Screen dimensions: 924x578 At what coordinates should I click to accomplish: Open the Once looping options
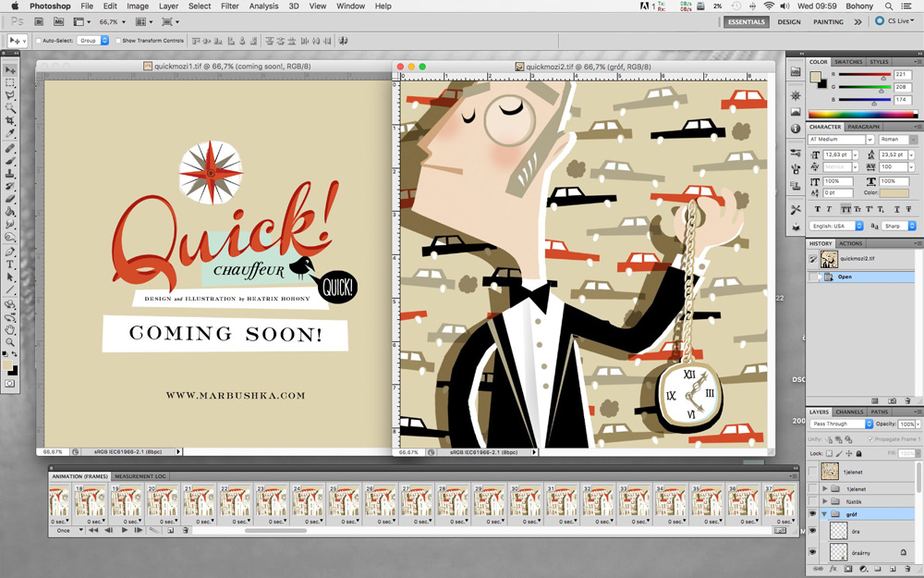point(69,530)
